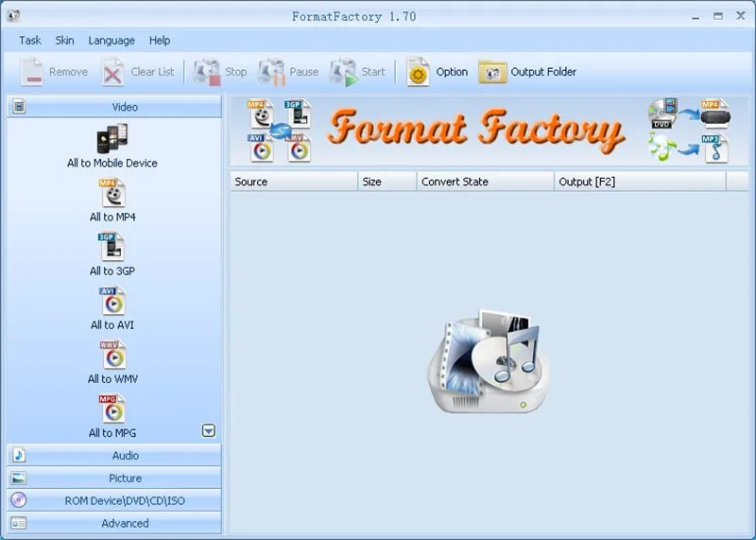Open the Option settings gear icon
756x540 pixels.
click(x=418, y=72)
